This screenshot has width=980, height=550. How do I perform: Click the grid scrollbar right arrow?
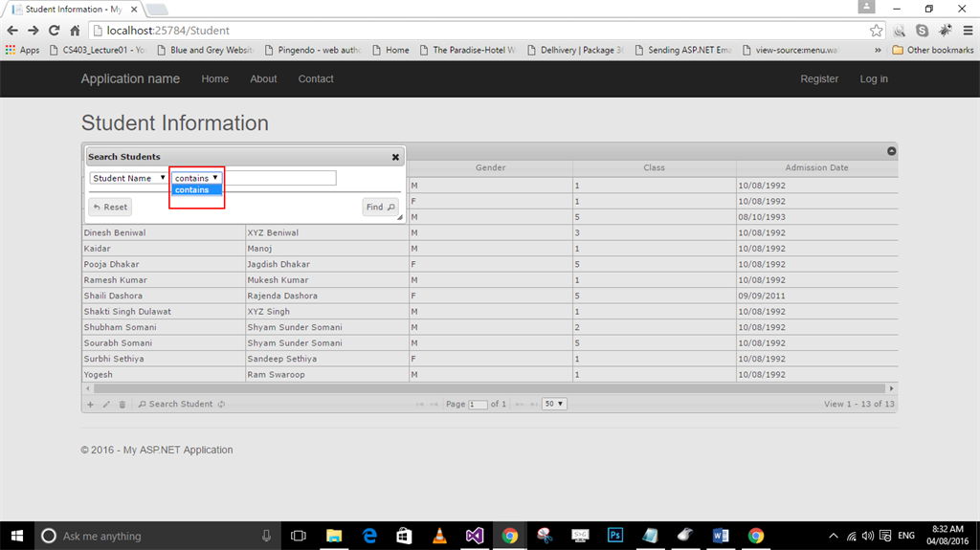(x=892, y=388)
